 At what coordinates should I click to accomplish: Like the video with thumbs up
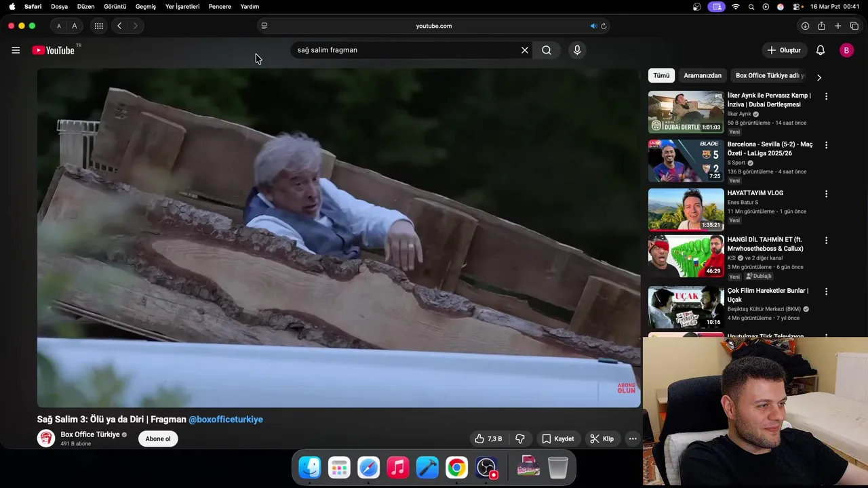pos(488,439)
